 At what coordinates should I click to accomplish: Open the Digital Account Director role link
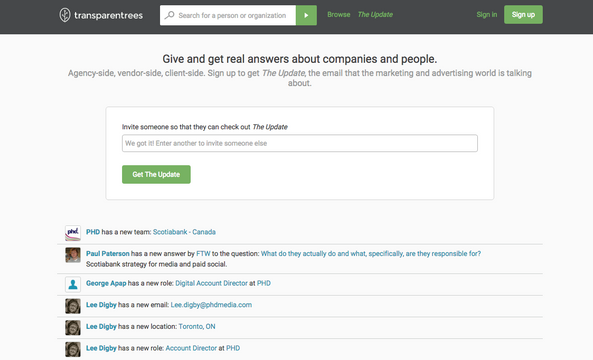[211, 283]
